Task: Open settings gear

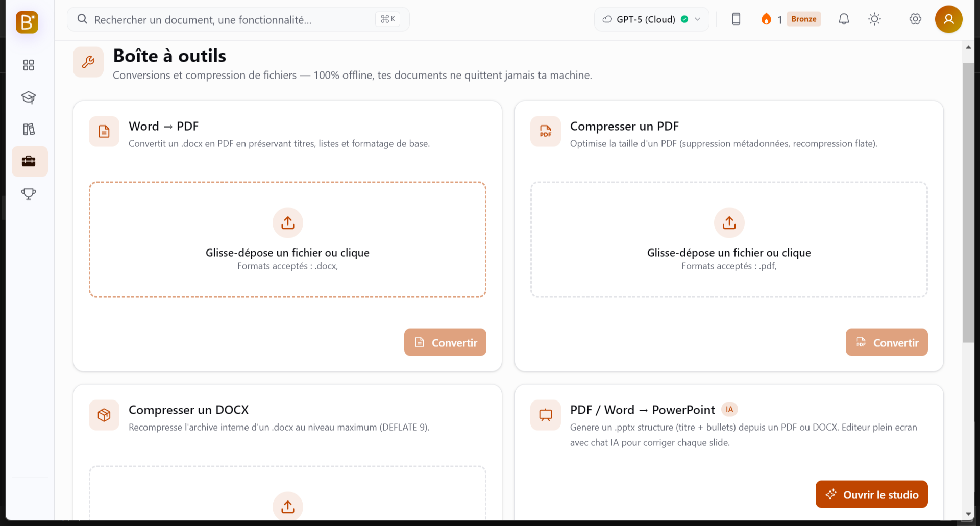Action: 915,19
